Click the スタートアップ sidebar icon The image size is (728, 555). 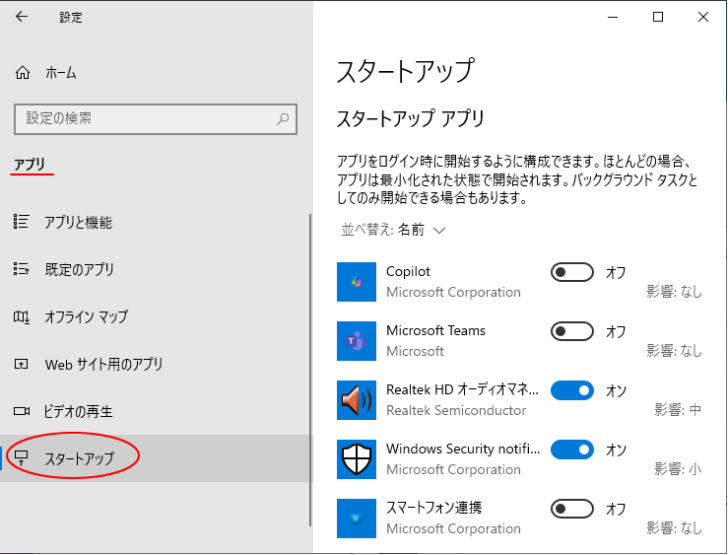(x=21, y=458)
